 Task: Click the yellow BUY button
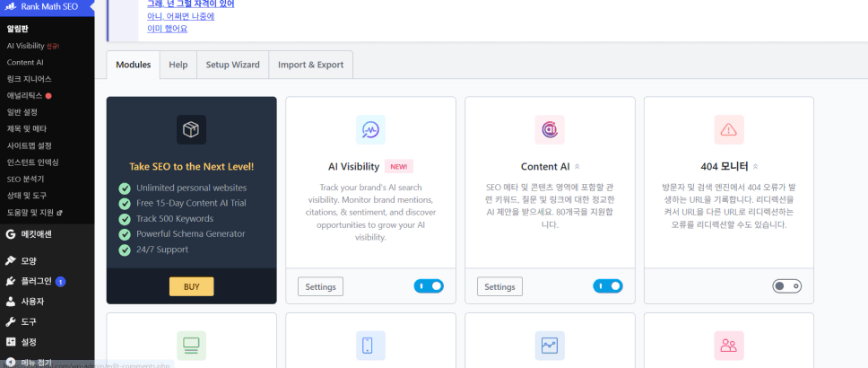[x=191, y=286]
